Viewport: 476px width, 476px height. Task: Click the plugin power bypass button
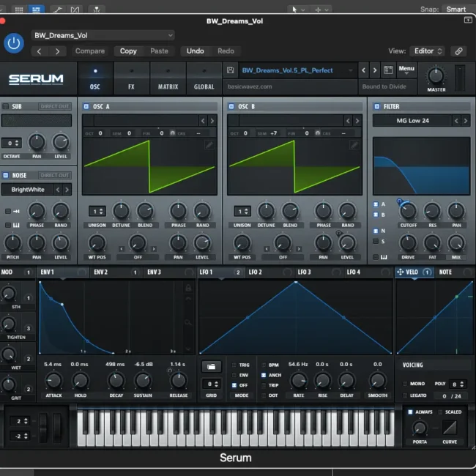pos(14,43)
